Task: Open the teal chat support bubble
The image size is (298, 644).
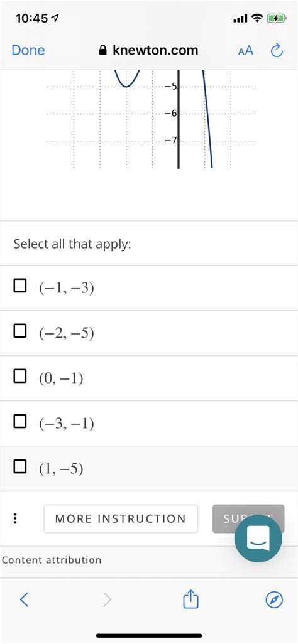Action: 258,539
